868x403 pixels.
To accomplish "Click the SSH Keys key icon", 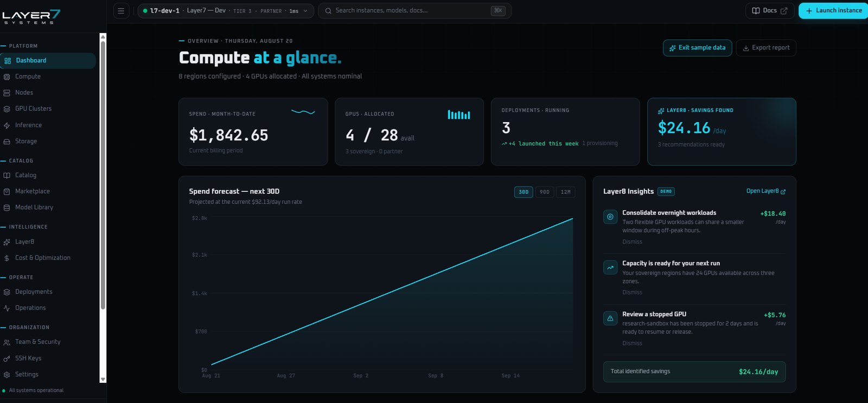I will click(7, 358).
